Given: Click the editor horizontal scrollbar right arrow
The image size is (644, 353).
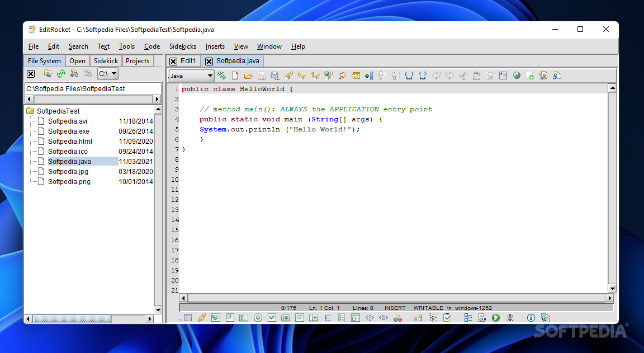Looking at the screenshot, I should coord(609,298).
